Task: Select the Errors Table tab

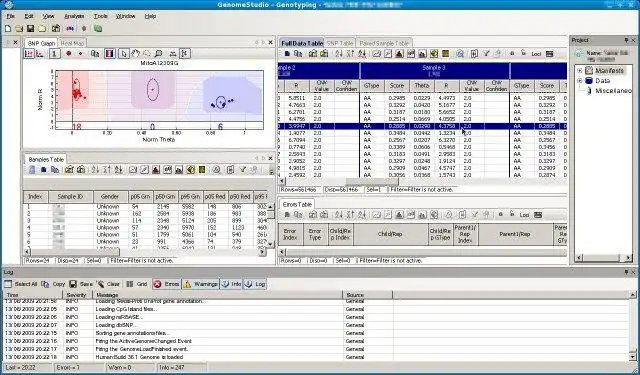Action: 297,204
